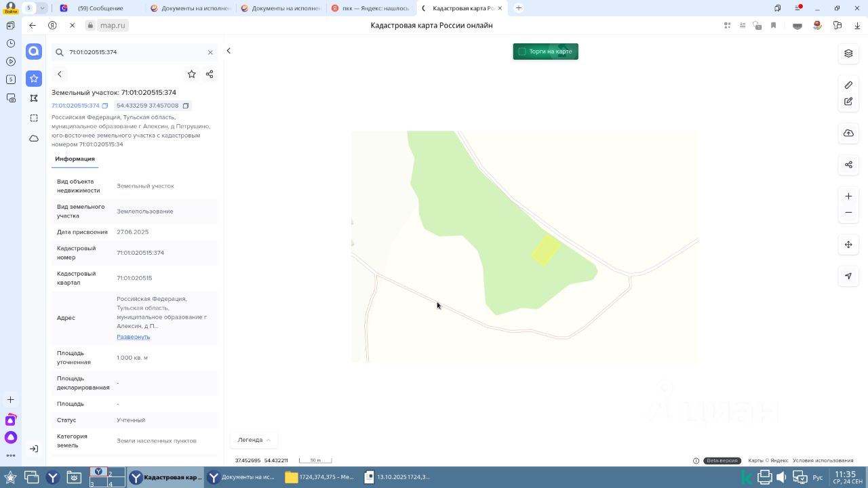Clear the search field with the X
Screen dimensions: 868x488
point(210,52)
